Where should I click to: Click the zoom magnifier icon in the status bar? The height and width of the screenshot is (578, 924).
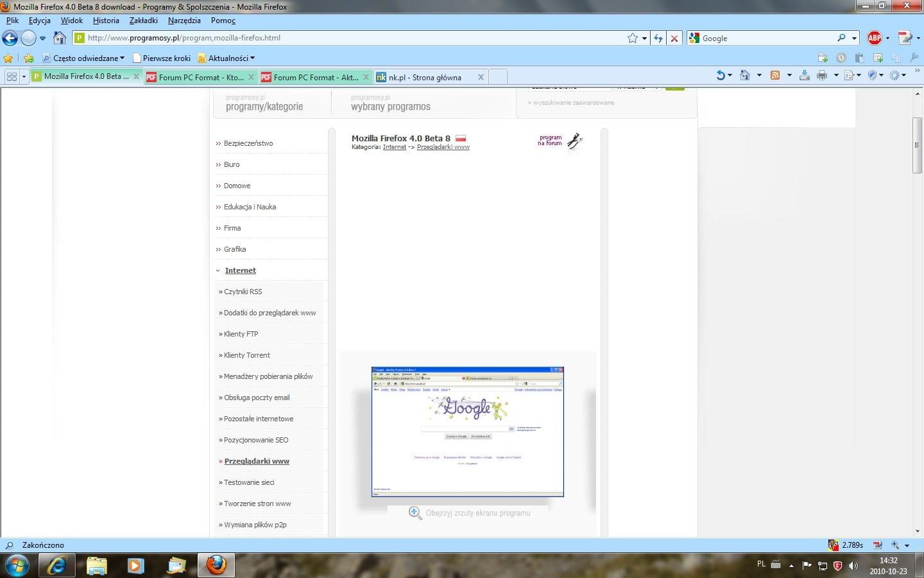click(895, 545)
